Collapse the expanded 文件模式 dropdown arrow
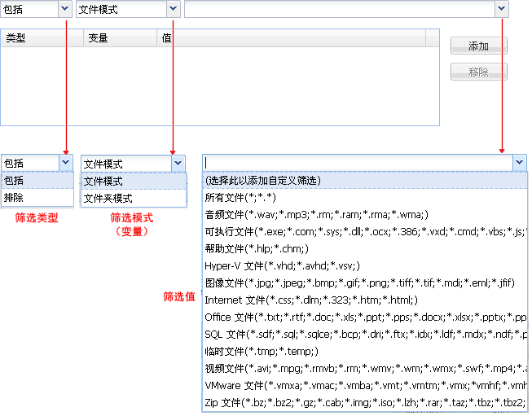Screen dimensions: 532x416 click(178, 164)
